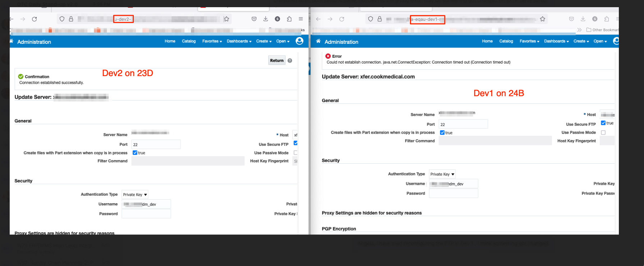Image resolution: width=644 pixels, height=266 pixels.
Task: Open Catalog in left window
Action: [189, 41]
